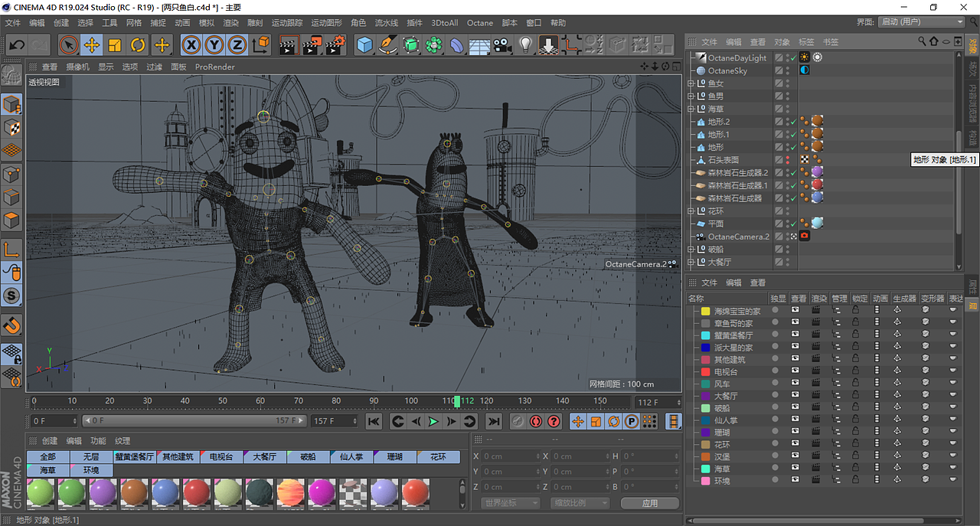
Task: Add a Camera object
Action: coord(502,45)
